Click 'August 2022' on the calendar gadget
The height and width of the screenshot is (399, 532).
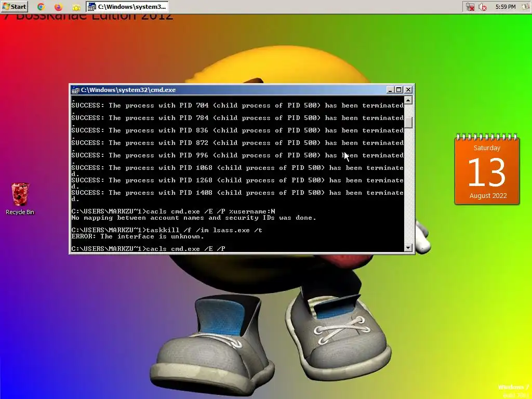pos(488,196)
